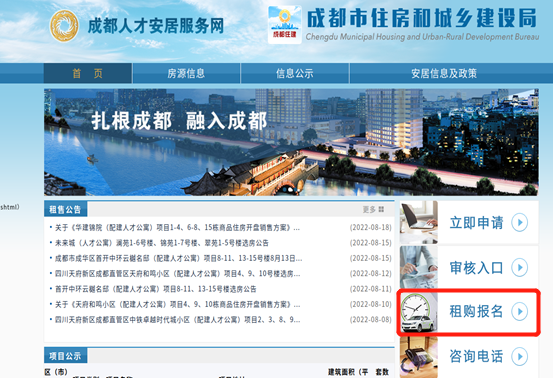
Task: Open the 首页 navigation tab
Action: [x=87, y=73]
